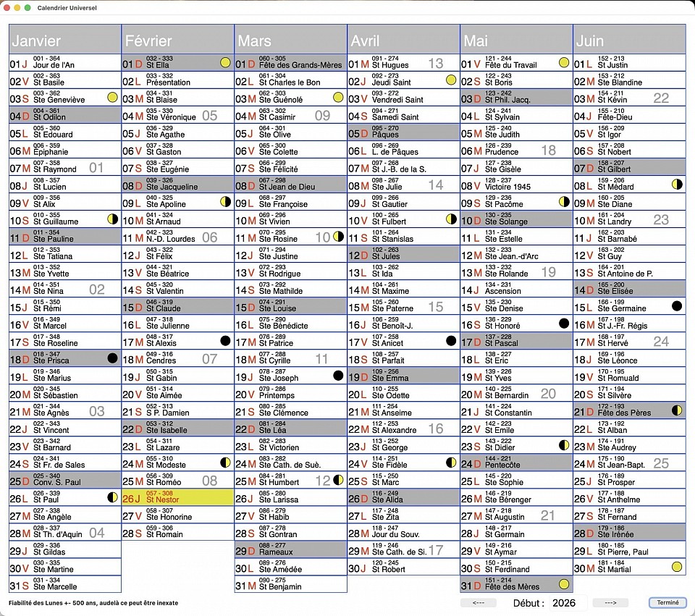Open the Victoire 1945 day in Mai
The width and height of the screenshot is (695, 616).
(516, 185)
